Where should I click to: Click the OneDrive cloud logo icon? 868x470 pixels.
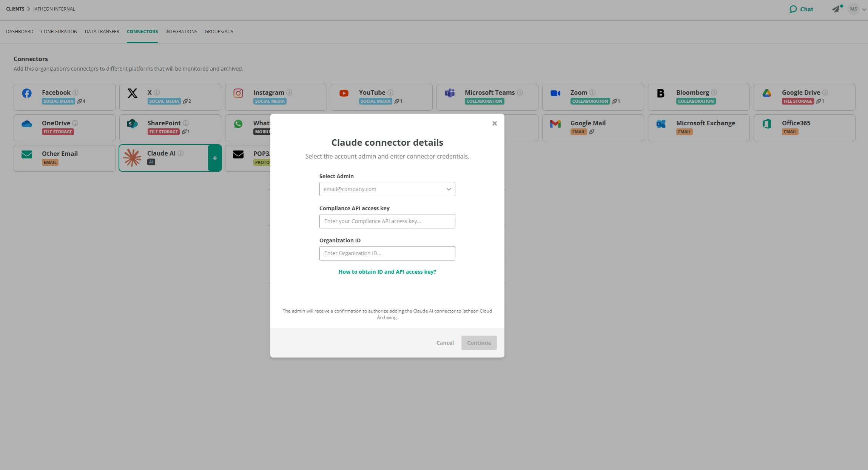pyautogui.click(x=27, y=124)
